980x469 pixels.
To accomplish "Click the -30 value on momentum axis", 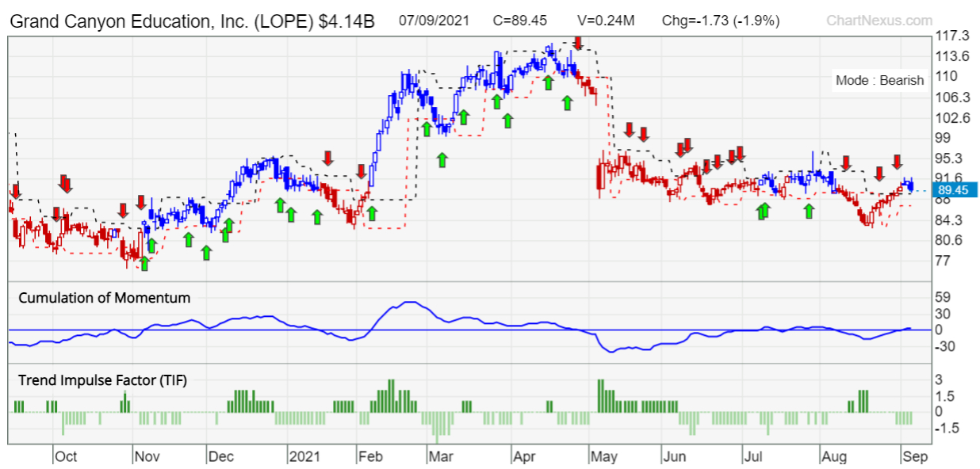I will pyautogui.click(x=944, y=347).
